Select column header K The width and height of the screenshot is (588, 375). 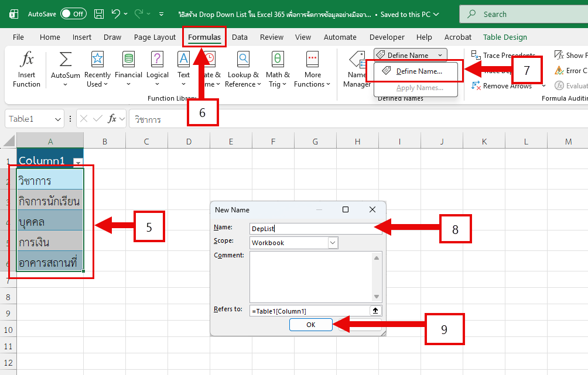point(484,141)
